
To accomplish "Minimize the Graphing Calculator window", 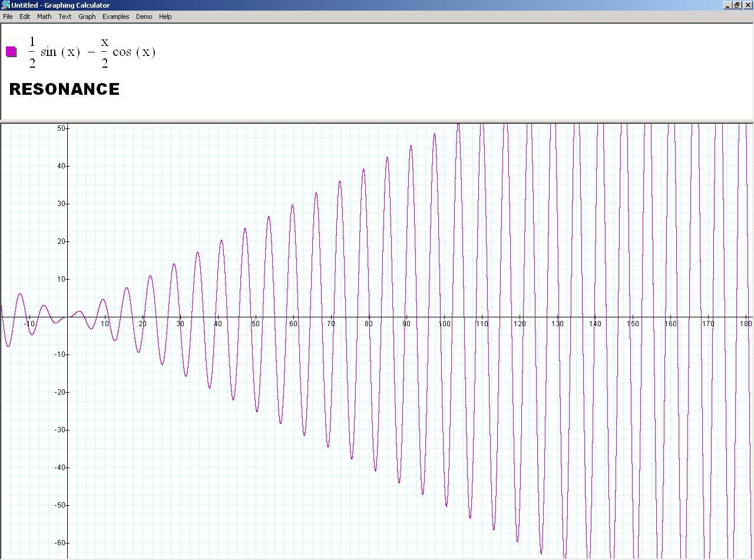I will [x=727, y=5].
